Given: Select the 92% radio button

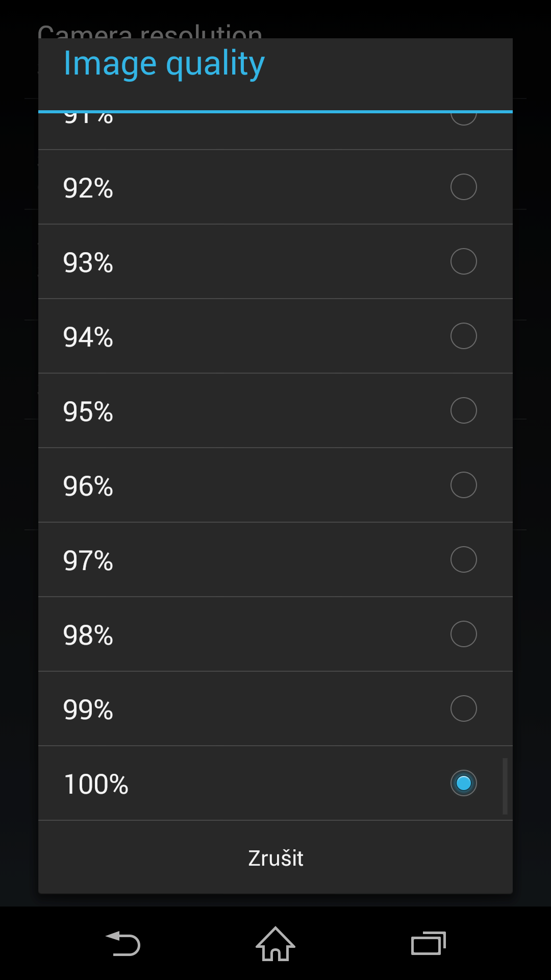Looking at the screenshot, I should click(x=463, y=187).
